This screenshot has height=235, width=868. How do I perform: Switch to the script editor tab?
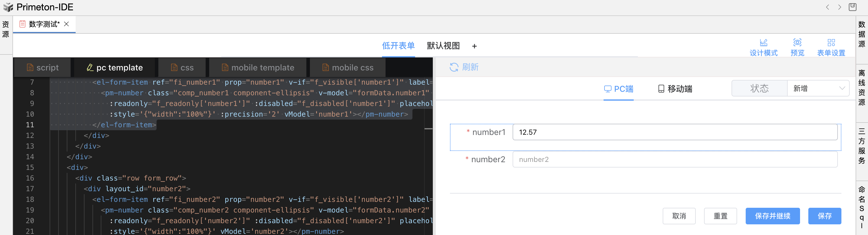[x=43, y=67]
